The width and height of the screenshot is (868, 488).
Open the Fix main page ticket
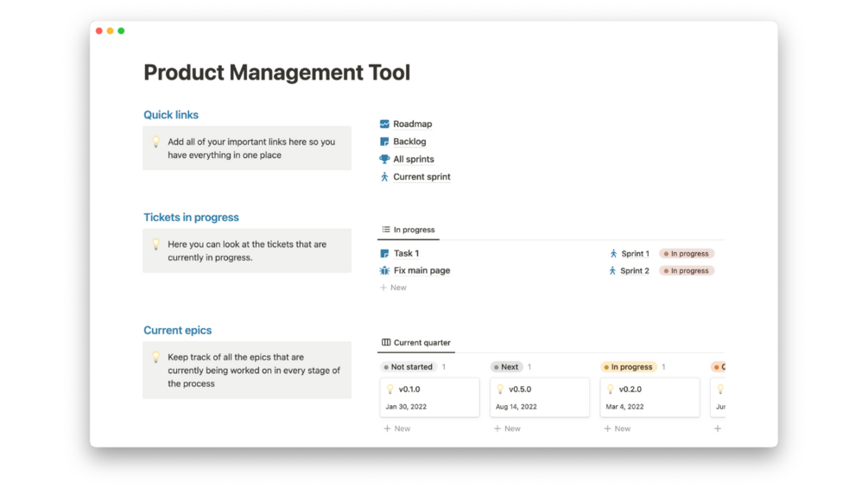point(421,270)
